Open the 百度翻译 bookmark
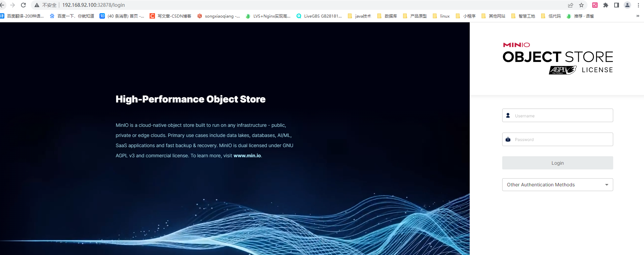Image resolution: width=644 pixels, height=255 pixels. 22,16
